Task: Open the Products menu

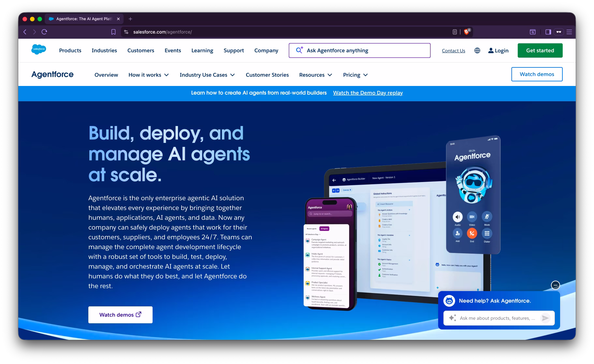Action: [70, 50]
